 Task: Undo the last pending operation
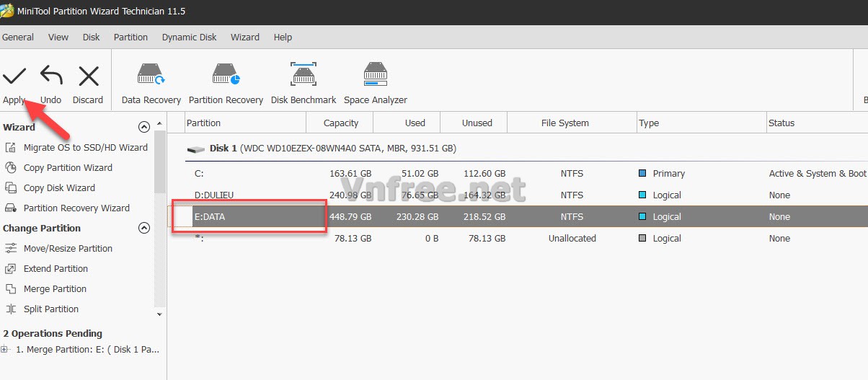[x=50, y=76]
